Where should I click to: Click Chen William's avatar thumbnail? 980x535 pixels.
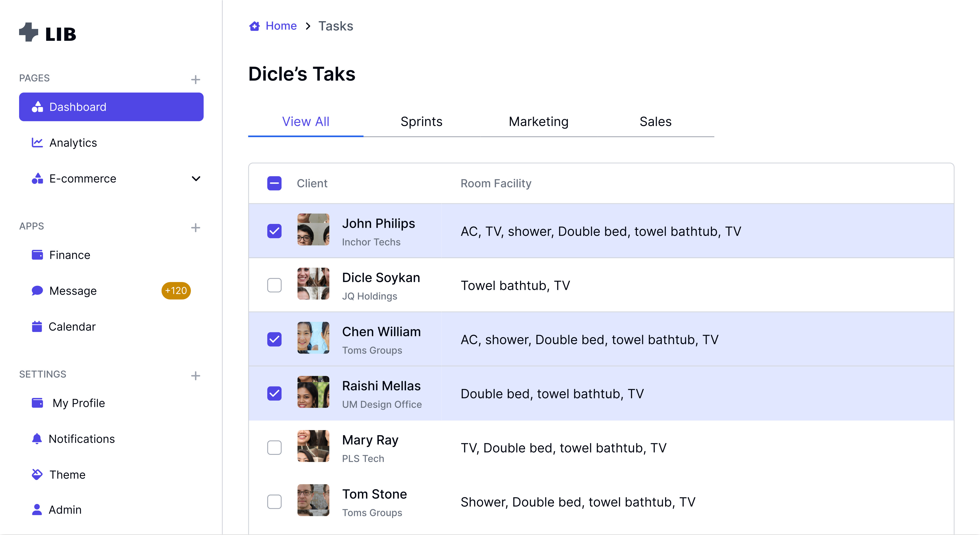tap(313, 338)
